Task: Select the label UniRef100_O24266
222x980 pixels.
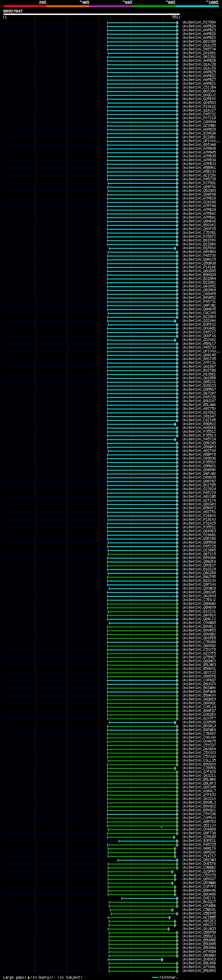Action: [199, 202]
